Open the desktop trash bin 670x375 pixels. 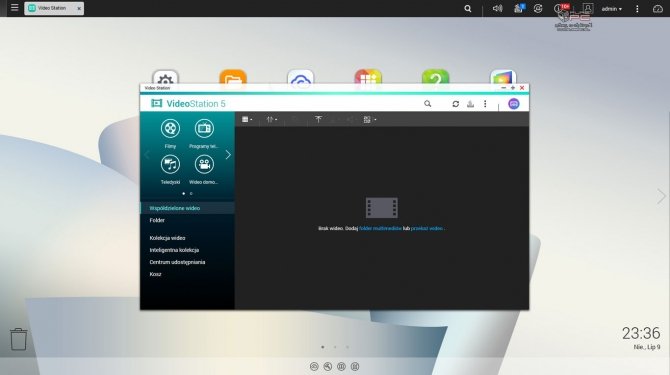pos(18,339)
